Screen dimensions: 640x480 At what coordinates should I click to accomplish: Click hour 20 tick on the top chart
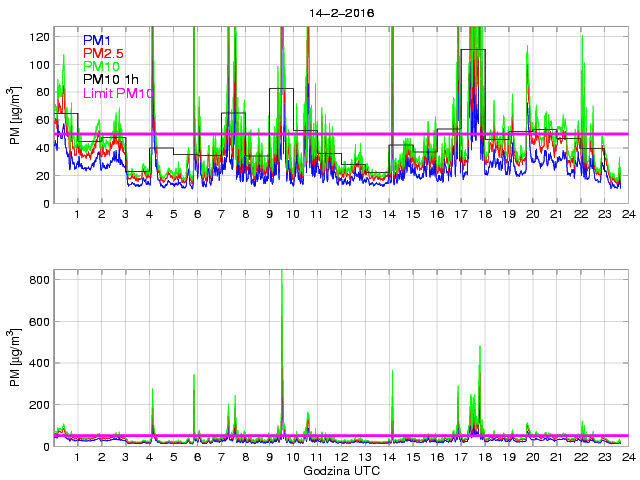pos(533,215)
